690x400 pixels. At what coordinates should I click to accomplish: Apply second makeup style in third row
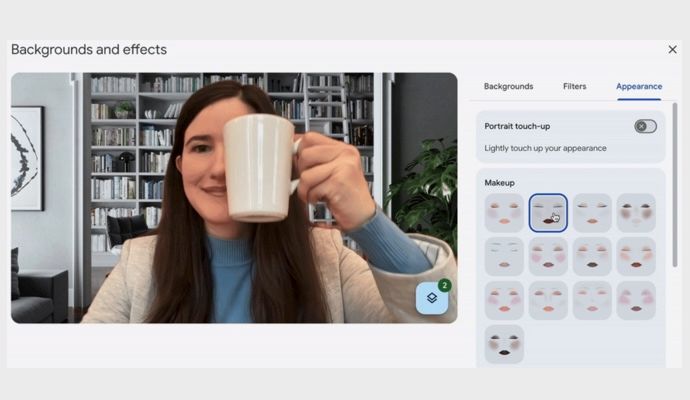click(x=548, y=300)
